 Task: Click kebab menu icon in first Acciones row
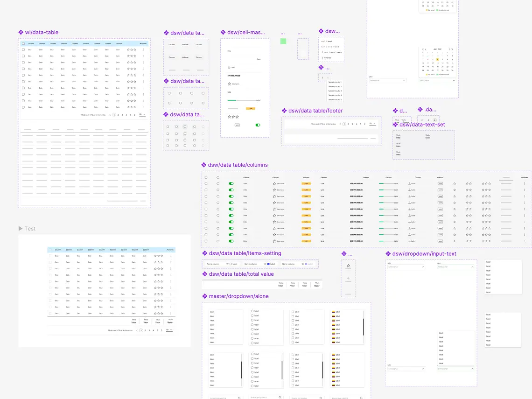tap(143, 49)
